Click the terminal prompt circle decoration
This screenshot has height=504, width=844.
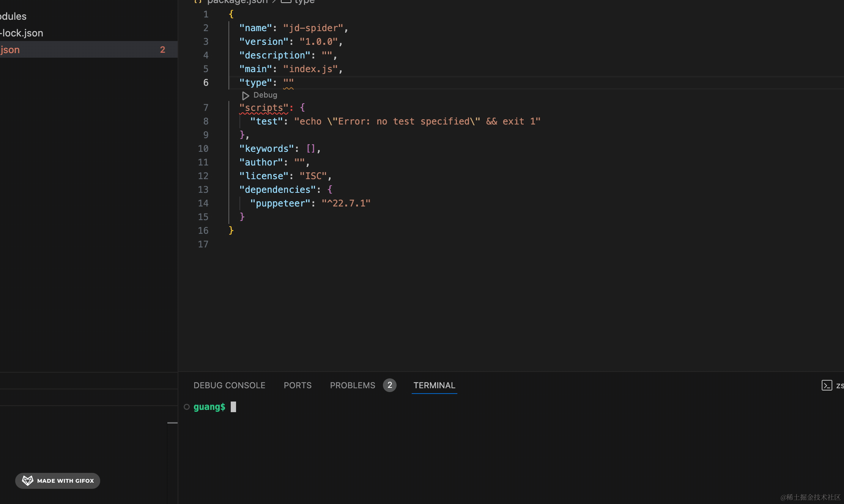(x=187, y=407)
